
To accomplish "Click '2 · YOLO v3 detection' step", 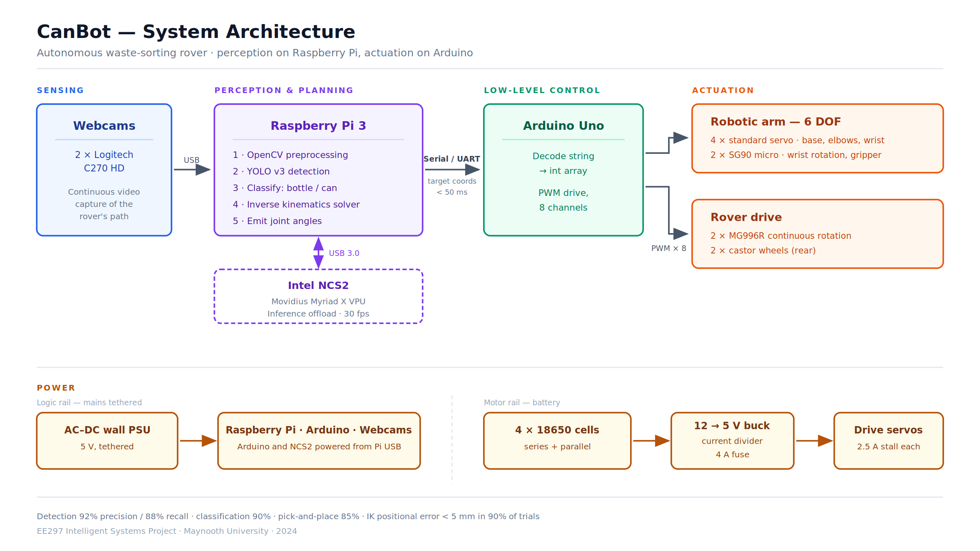I will (281, 171).
